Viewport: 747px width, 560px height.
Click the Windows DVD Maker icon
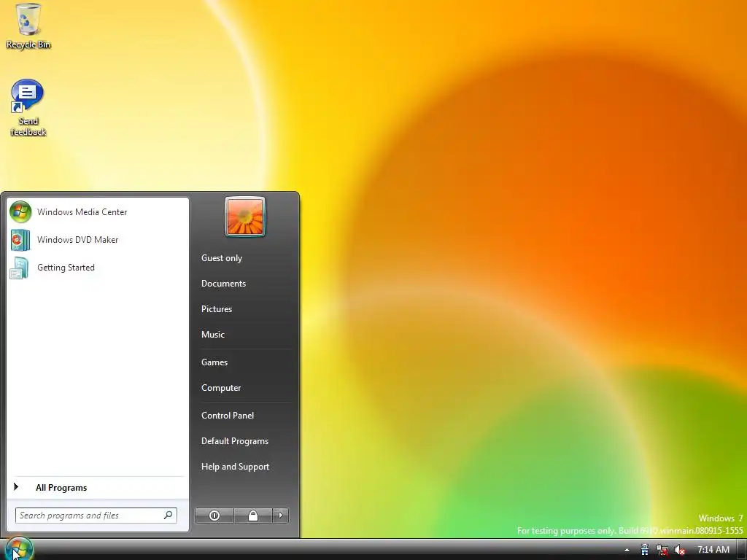coord(20,240)
